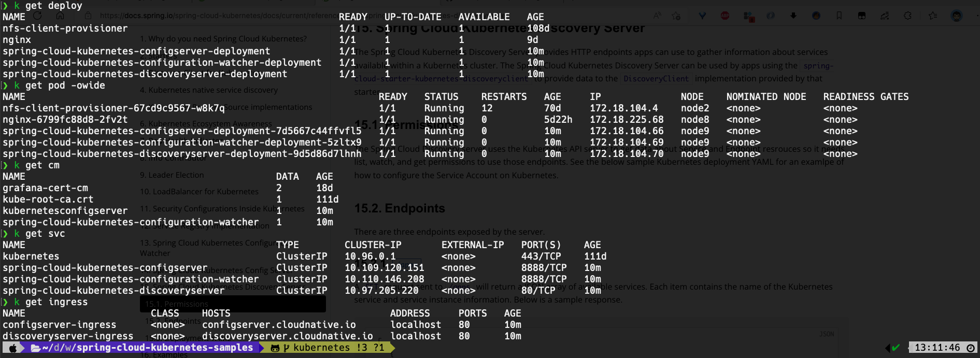This screenshot has height=358, width=980.
Task: Click configmap name 'grafana-cert-cm'
Action: tap(45, 188)
